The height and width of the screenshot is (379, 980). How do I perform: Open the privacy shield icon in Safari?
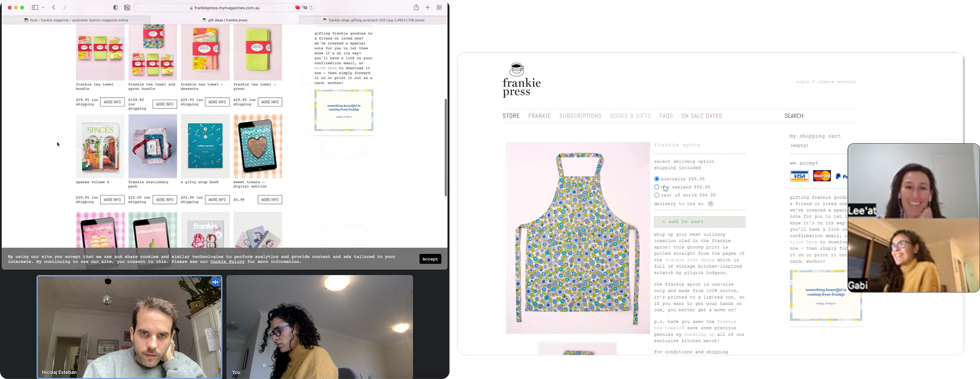tap(116, 7)
